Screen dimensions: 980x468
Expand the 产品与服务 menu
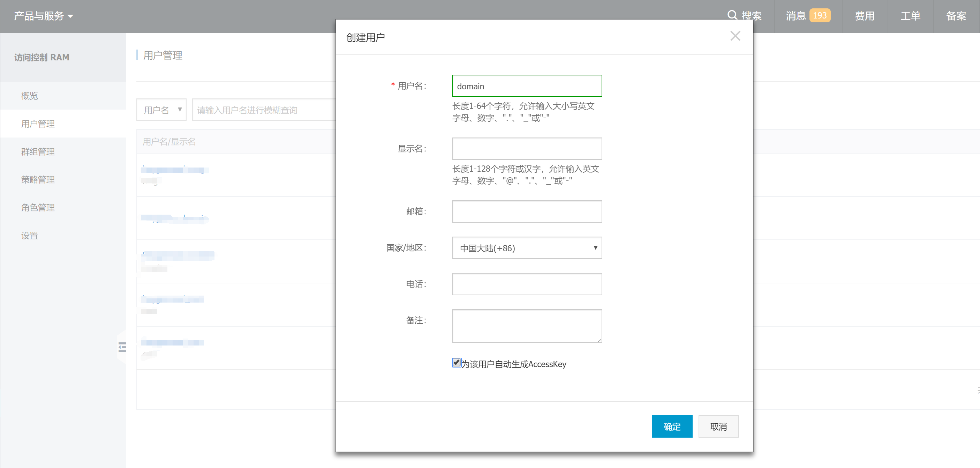click(x=43, y=16)
